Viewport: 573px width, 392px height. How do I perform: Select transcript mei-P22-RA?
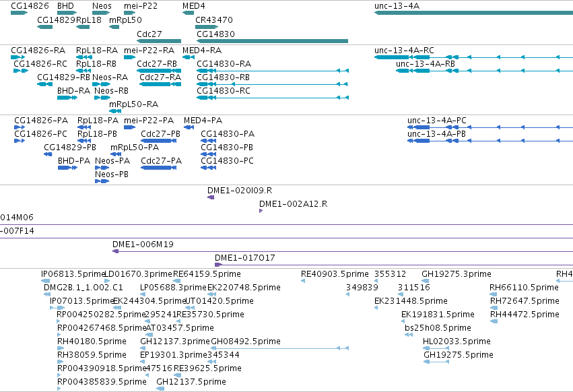pos(149,51)
